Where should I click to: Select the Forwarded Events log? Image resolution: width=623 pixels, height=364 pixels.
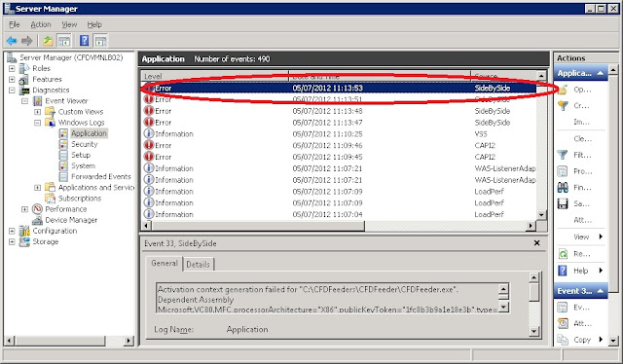tap(101, 176)
